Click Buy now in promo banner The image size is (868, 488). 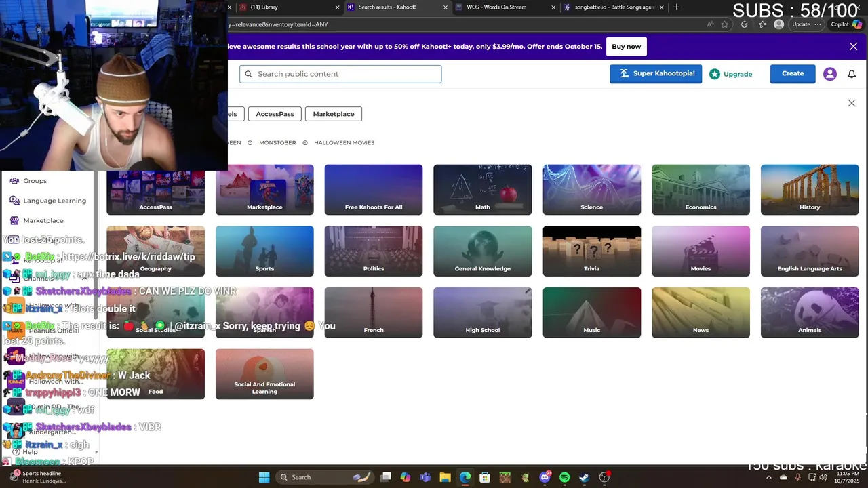pos(626,47)
